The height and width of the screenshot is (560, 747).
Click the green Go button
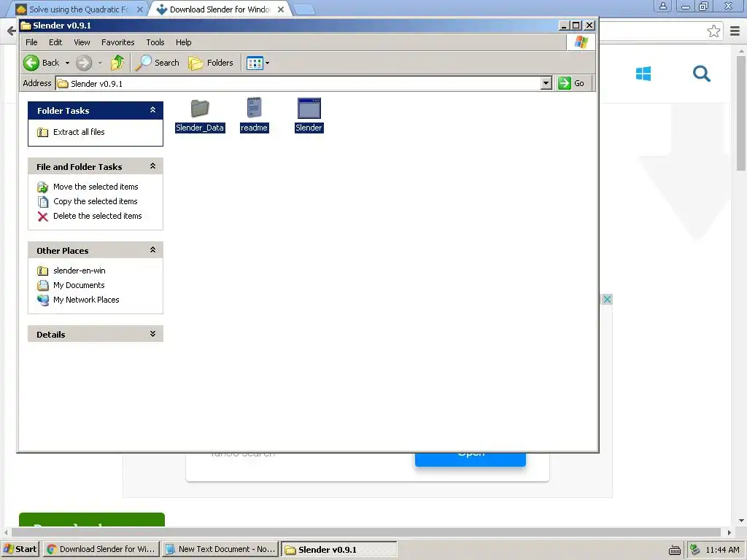click(572, 83)
